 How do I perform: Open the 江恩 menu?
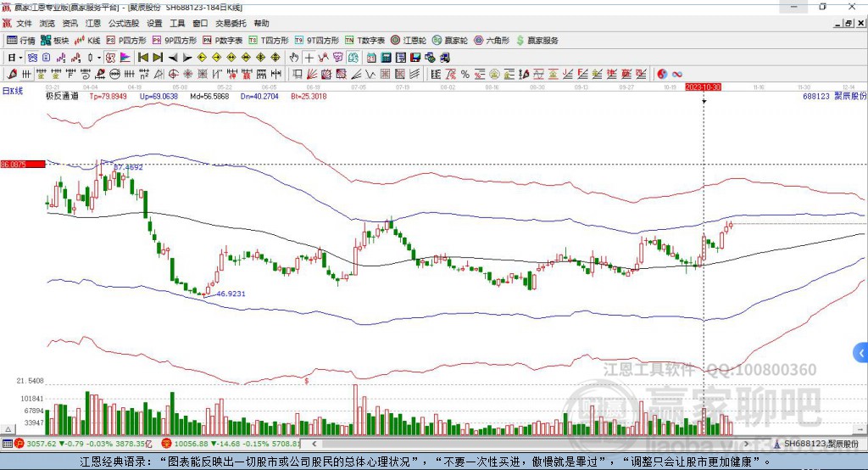click(x=93, y=23)
